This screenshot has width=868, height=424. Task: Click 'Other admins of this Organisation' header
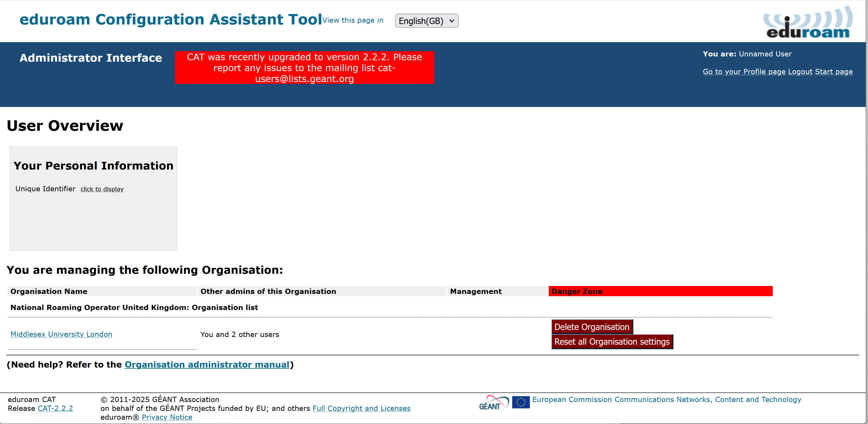322,291
